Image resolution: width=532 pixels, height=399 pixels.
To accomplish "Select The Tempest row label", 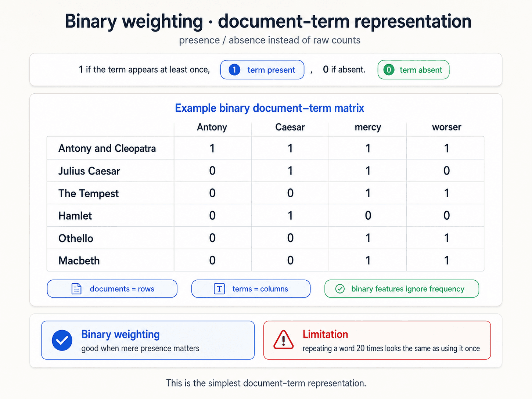I will [89, 194].
